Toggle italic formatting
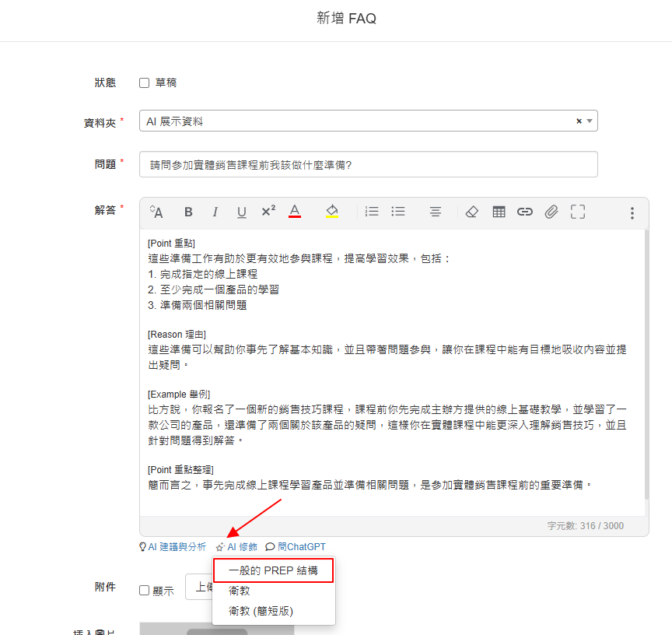The height and width of the screenshot is (635, 672). click(215, 212)
